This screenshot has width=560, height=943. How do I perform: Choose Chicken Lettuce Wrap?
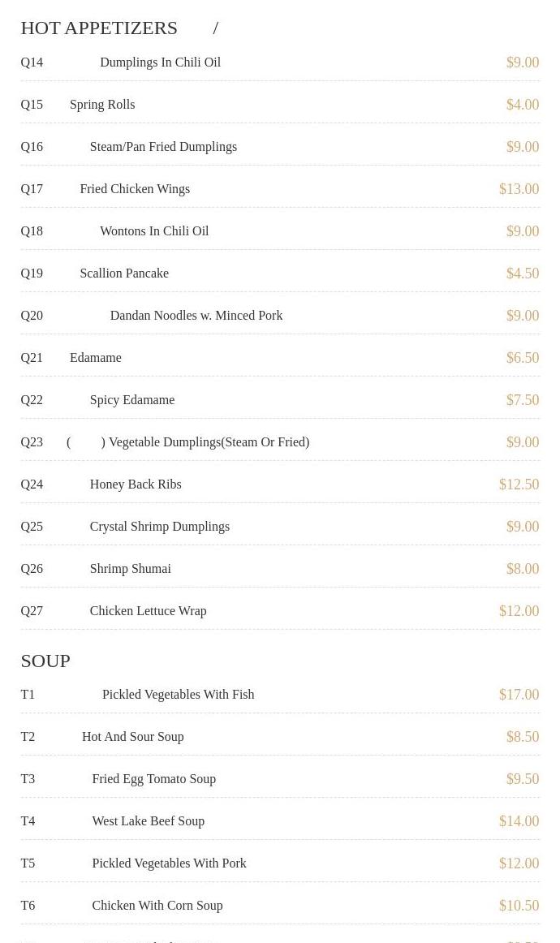tap(148, 610)
